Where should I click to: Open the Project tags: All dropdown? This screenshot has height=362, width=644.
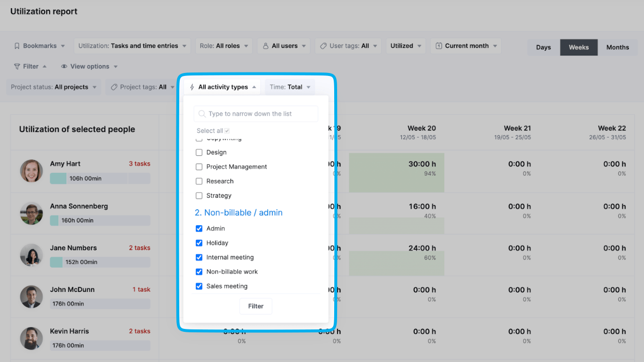tap(143, 87)
